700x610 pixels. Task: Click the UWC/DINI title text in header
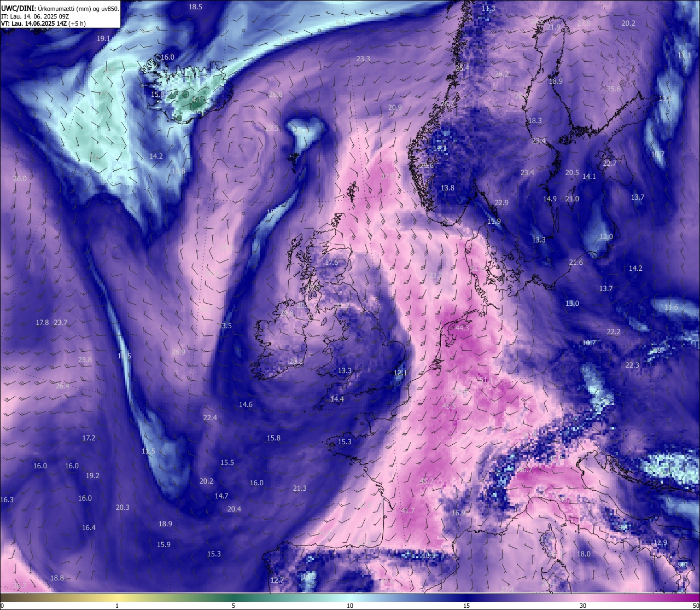(19, 8)
